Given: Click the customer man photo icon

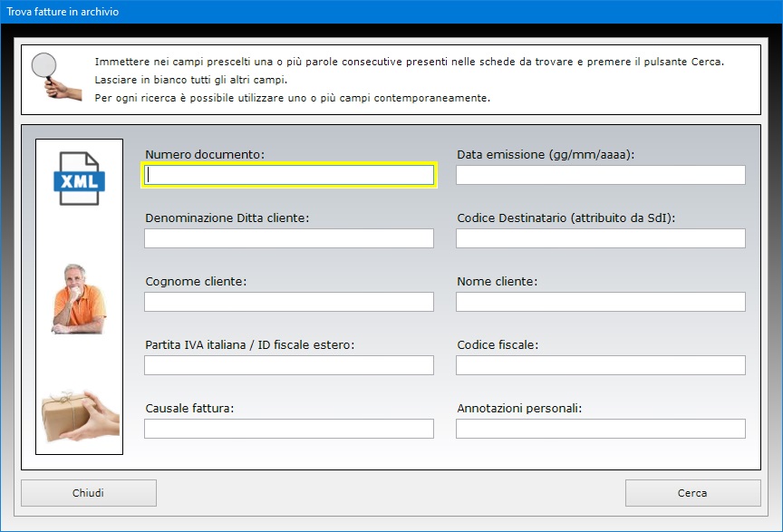Looking at the screenshot, I should tap(79, 299).
